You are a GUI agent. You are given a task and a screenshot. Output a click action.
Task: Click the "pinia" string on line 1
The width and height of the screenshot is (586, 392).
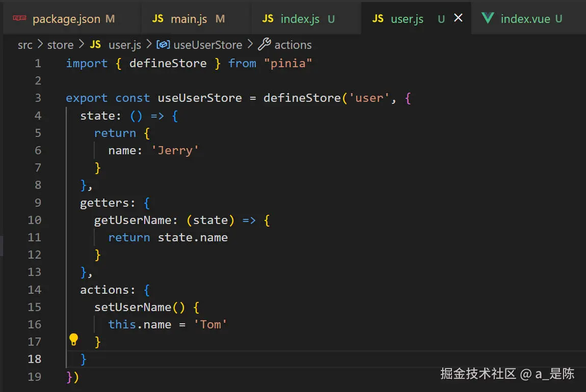[x=288, y=64]
